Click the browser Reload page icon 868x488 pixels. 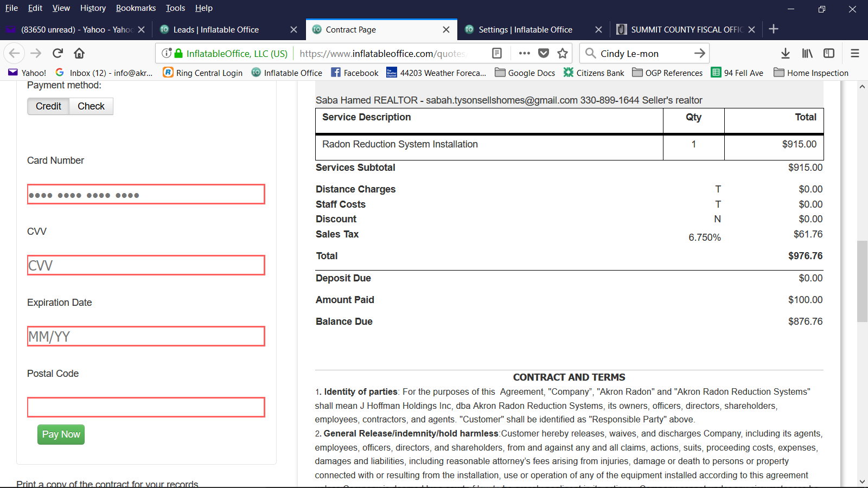58,53
